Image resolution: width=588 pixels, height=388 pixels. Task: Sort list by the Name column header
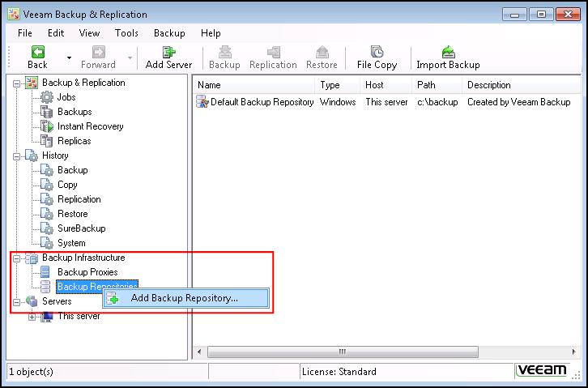[x=254, y=85]
